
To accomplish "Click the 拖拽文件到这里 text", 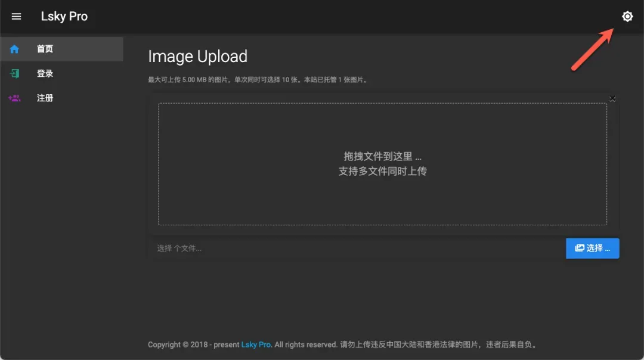I will (382, 156).
